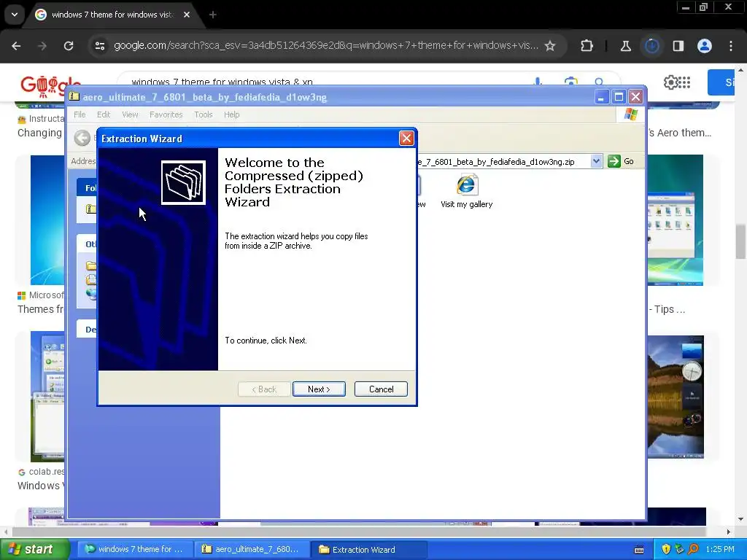The width and height of the screenshot is (747, 560).
Task: Switch to Chrome taskbar button
Action: [135, 549]
